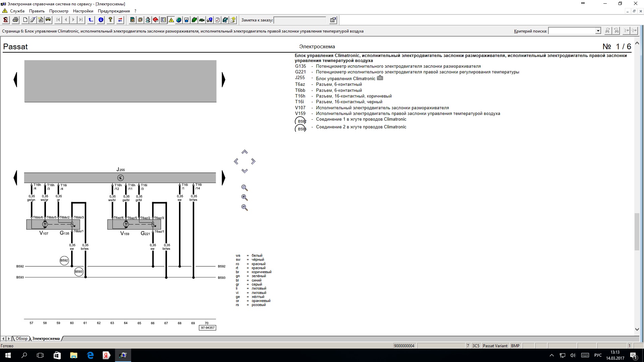Screen dimensions: 644x362
Task: Click the yellow question mark help icon
Action: pos(110,20)
